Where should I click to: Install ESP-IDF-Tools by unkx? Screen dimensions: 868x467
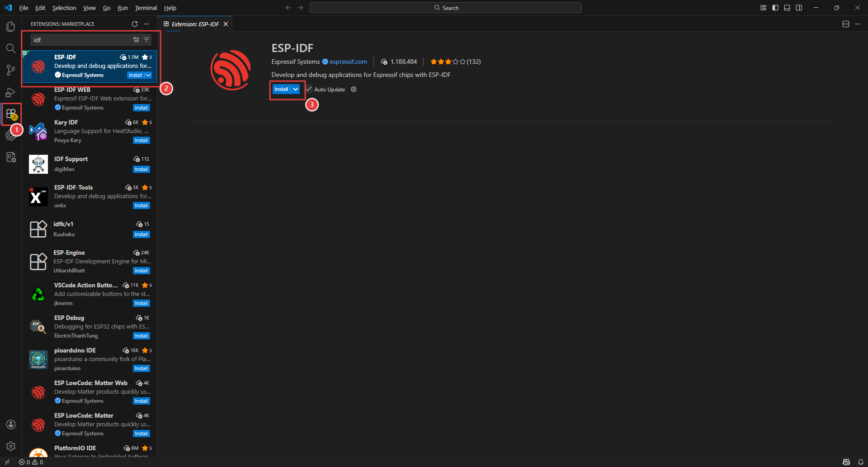142,205
